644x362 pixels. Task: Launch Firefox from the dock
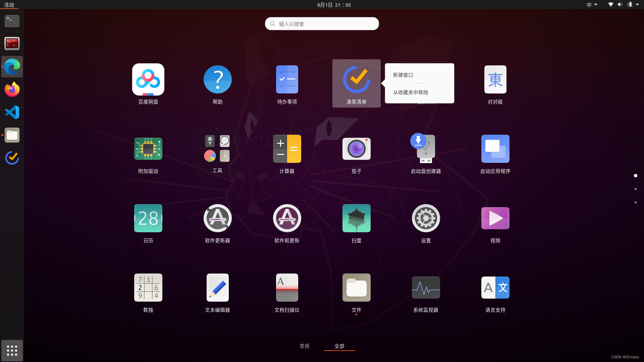click(12, 89)
